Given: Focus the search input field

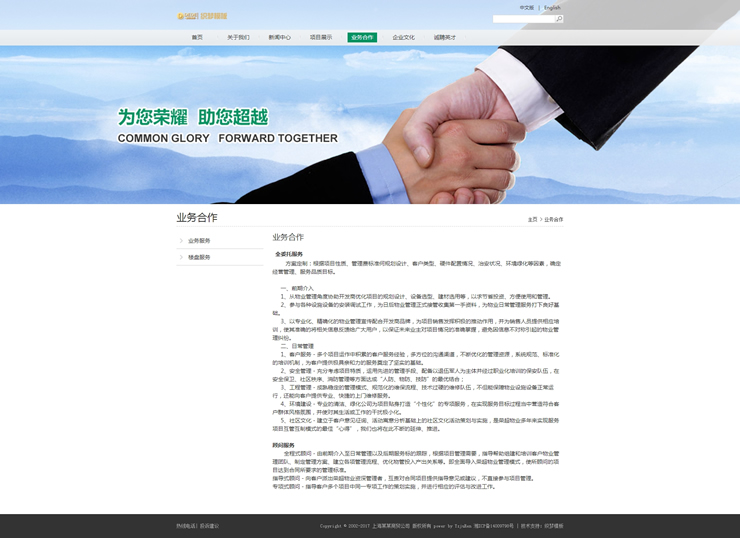Looking at the screenshot, I should coord(523,19).
